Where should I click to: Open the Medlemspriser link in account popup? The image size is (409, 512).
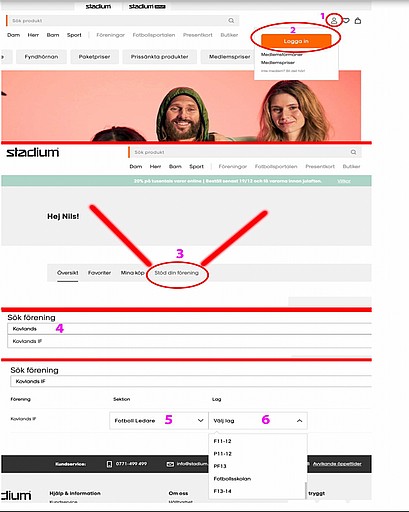click(278, 63)
